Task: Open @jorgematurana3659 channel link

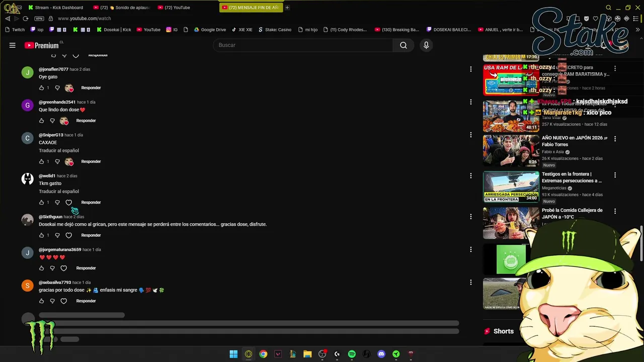Action: (x=60, y=250)
